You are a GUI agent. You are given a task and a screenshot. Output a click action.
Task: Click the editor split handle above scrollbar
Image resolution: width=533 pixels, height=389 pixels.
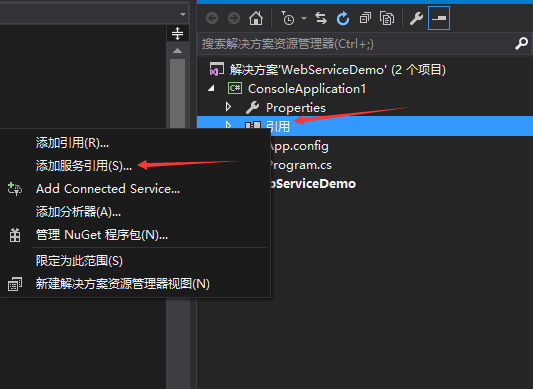click(177, 34)
